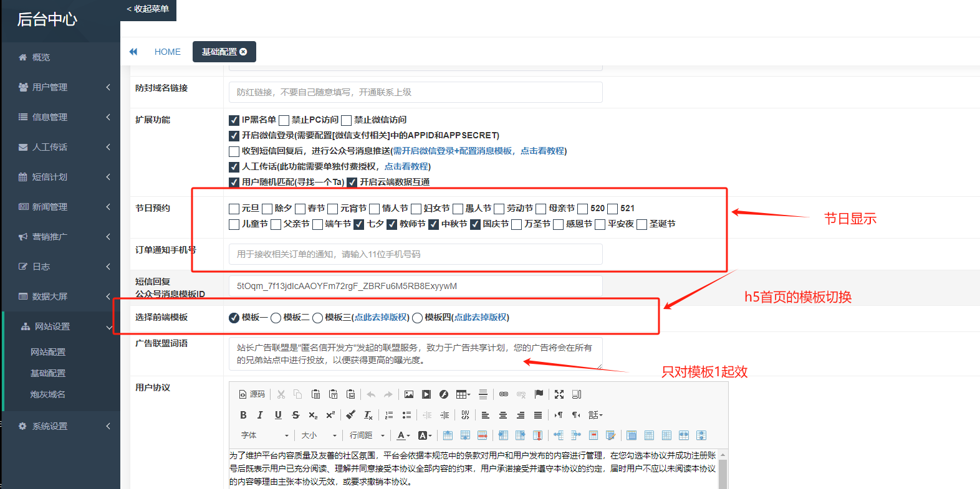
Task: Open the 营销推广 sidebar menu
Action: [61, 237]
